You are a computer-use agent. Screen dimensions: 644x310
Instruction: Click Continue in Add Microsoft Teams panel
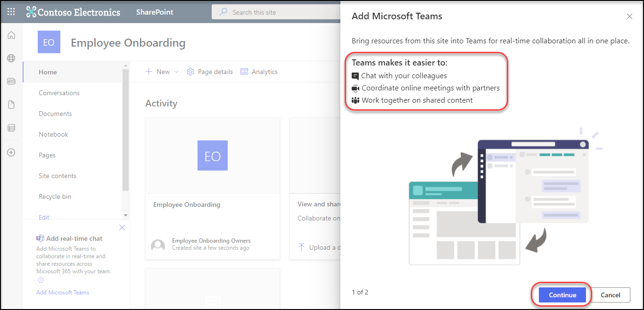[562, 295]
